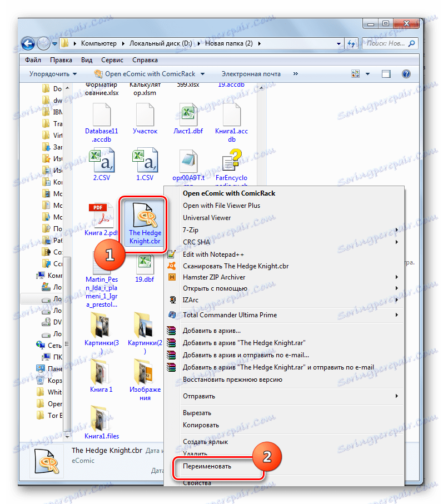Select the Database11.accdb file
This screenshot has width=443, height=504.
pos(102,123)
